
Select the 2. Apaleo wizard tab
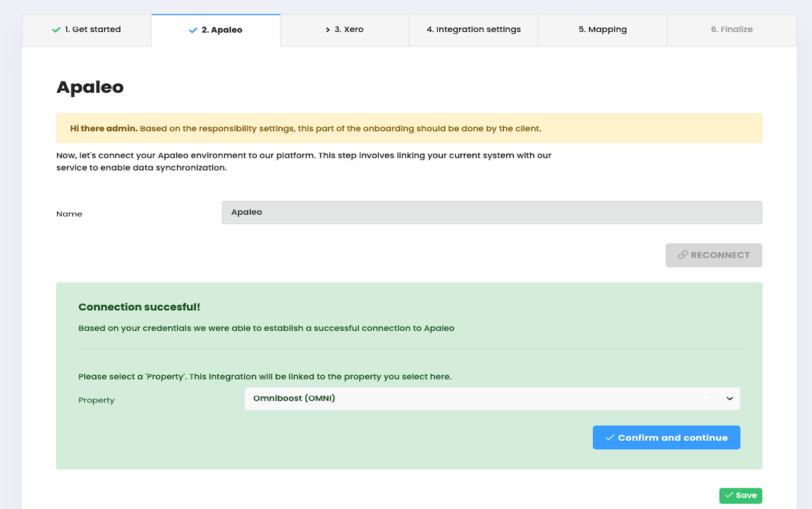point(216,29)
